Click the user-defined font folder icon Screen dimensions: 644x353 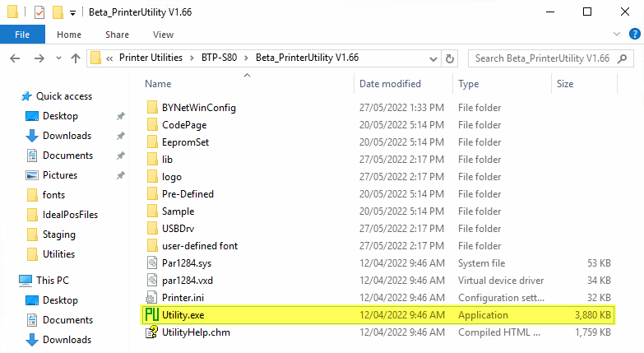point(152,246)
